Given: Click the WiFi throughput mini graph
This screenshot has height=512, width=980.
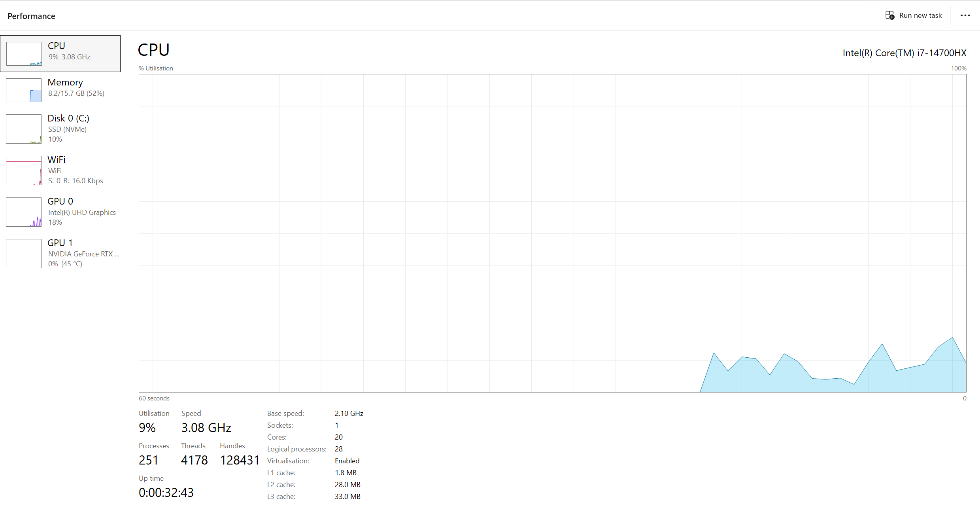Looking at the screenshot, I should pyautogui.click(x=24, y=171).
